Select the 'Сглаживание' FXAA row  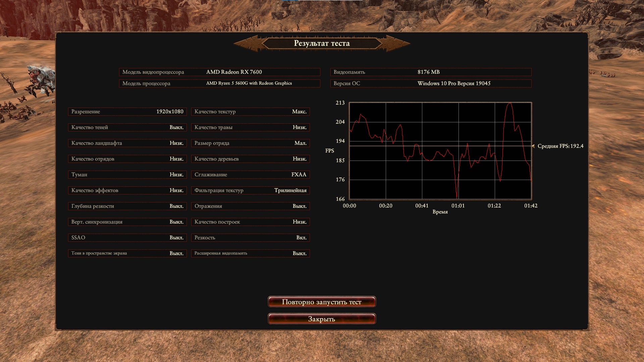pos(250,175)
